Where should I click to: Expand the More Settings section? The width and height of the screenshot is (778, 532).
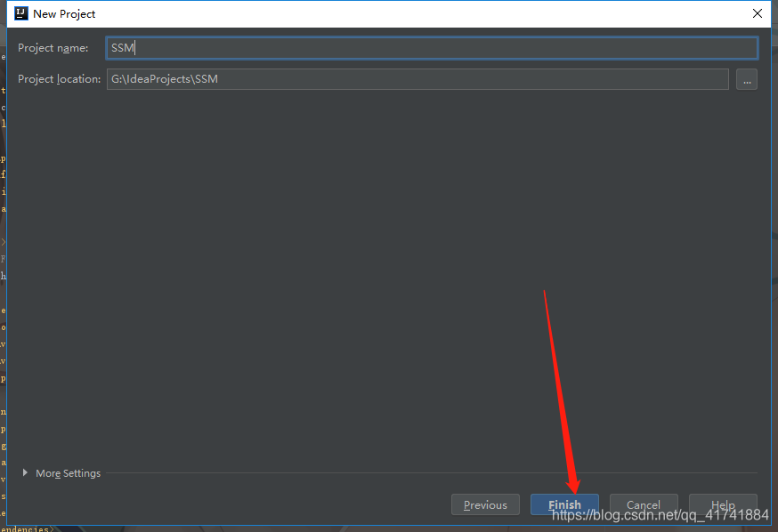(x=25, y=473)
